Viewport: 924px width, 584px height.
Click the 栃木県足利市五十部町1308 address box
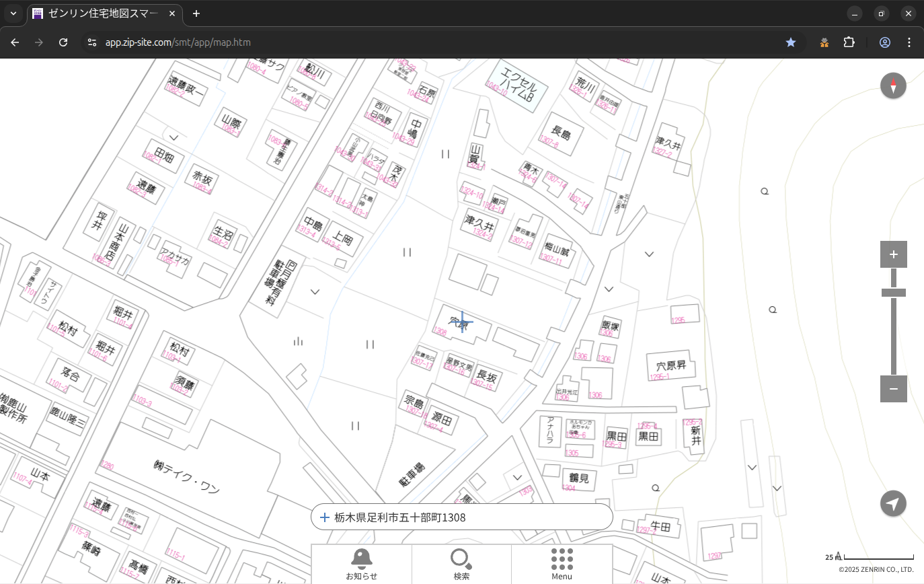click(461, 517)
